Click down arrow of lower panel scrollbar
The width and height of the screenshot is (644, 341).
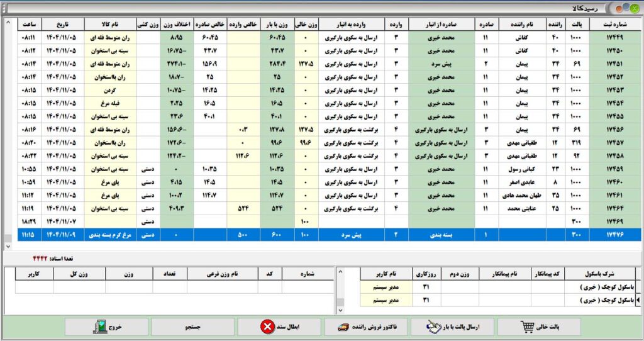(341, 310)
